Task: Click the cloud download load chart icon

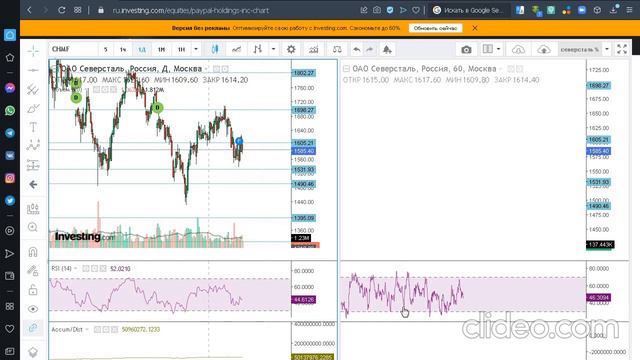Action: 518,49
